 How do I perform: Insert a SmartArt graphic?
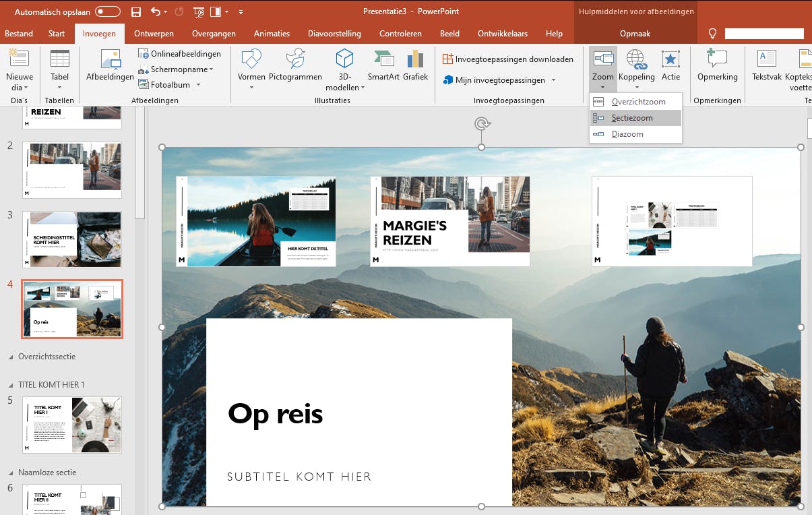point(383,65)
